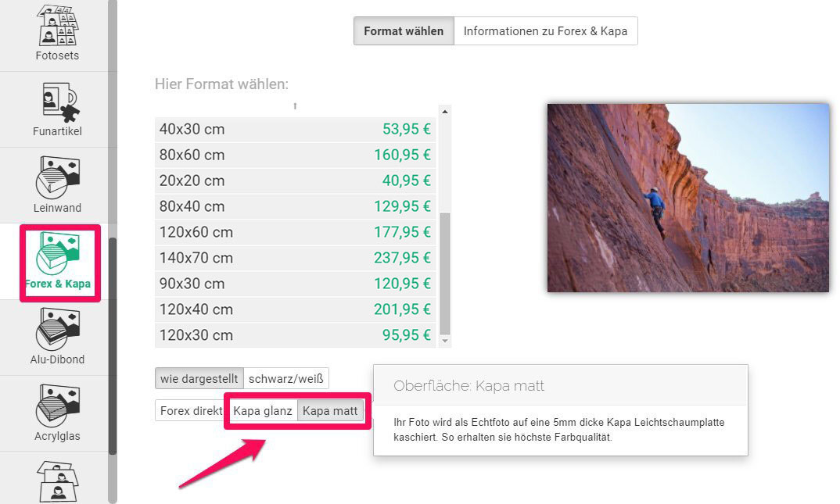
Task: Select the Funartikel mug and puzzle icon
Action: click(x=57, y=102)
